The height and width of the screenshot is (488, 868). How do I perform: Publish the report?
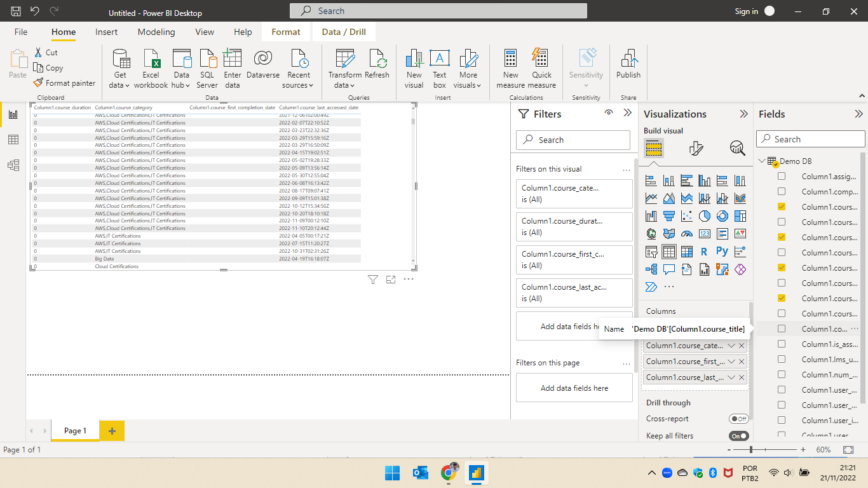(628, 64)
